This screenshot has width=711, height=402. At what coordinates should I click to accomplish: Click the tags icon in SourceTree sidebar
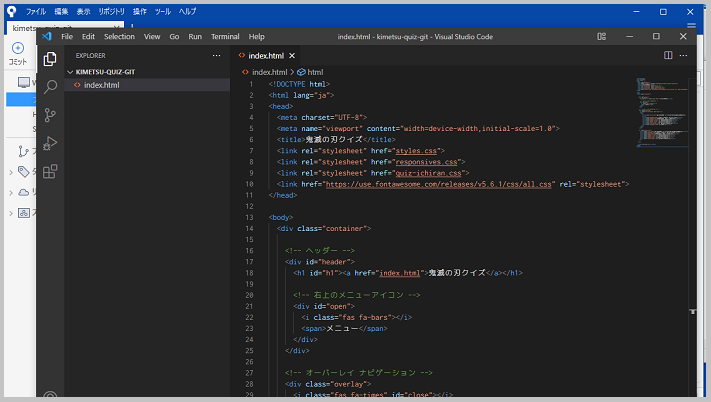click(24, 171)
